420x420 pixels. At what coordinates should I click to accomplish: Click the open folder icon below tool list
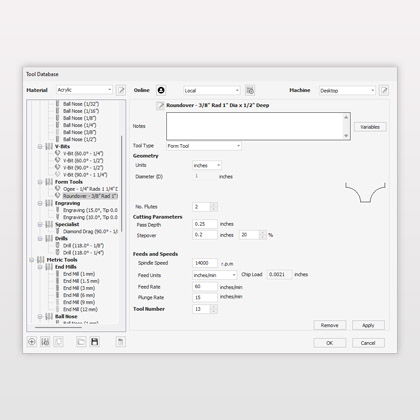81,342
